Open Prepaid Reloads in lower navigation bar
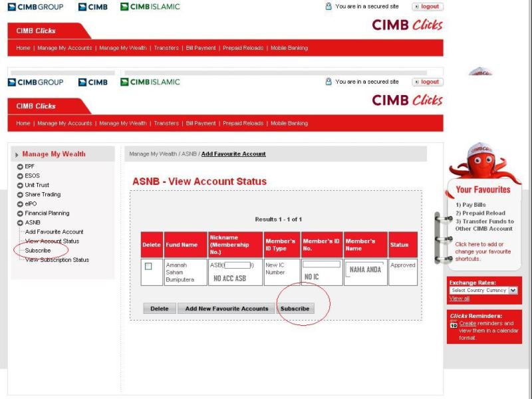The image size is (532, 399). (243, 123)
